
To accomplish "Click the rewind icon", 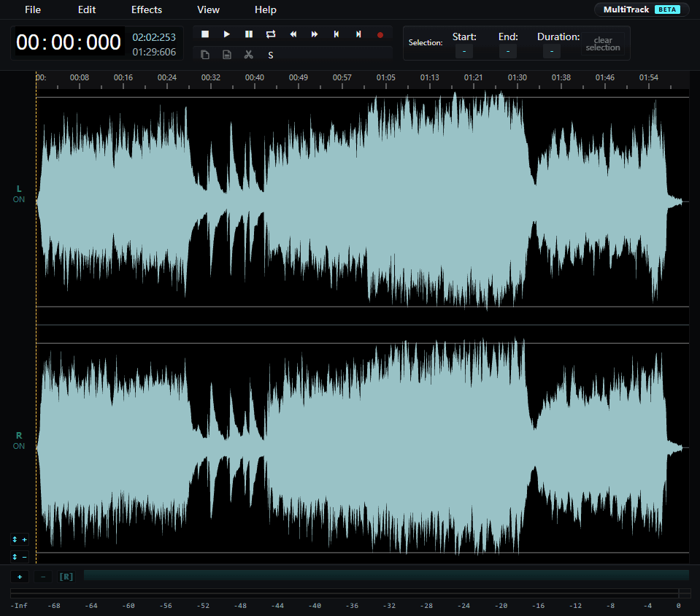I will tap(293, 34).
